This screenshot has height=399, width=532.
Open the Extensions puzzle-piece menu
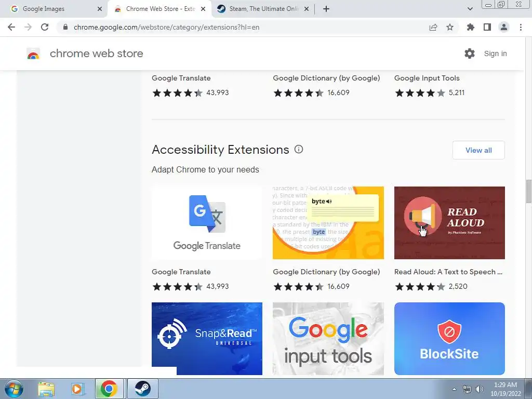coord(471,27)
